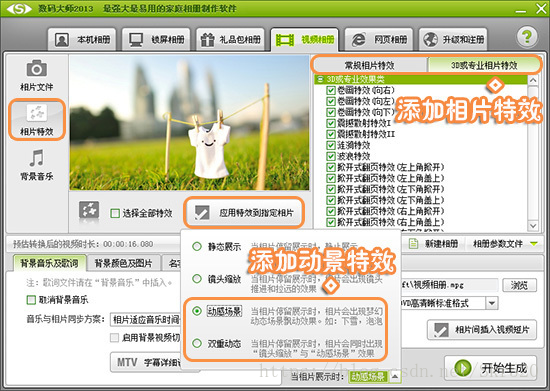Toggle 掀开式翻页特效(右上角盖上) checkbox
Screen dimensions: 550x391
[x=330, y=222]
